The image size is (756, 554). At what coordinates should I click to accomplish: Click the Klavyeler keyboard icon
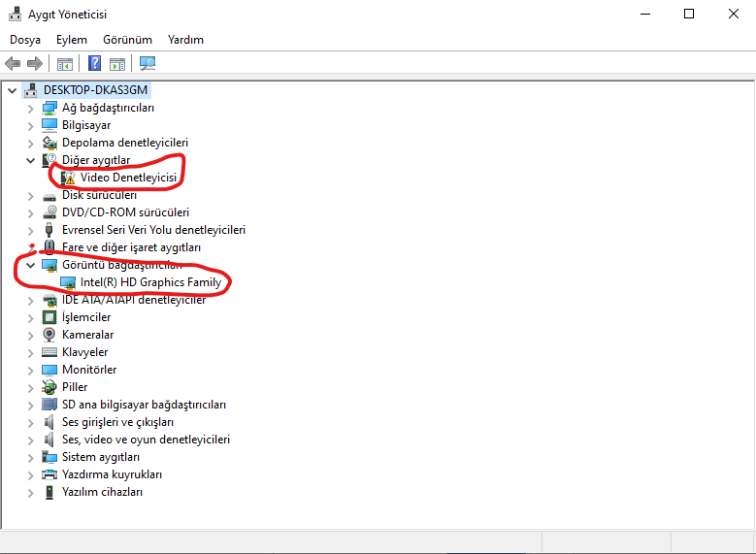[49, 352]
